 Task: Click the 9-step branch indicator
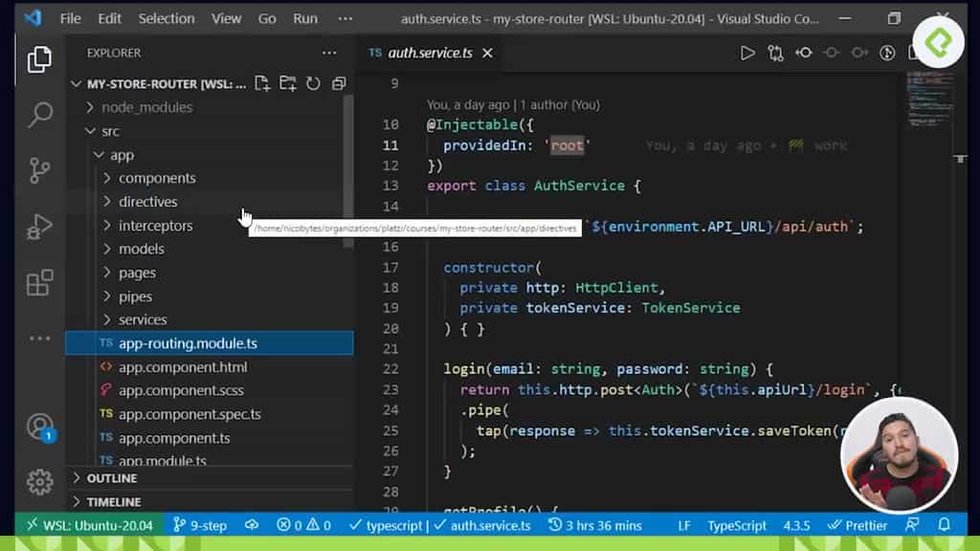coord(199,524)
